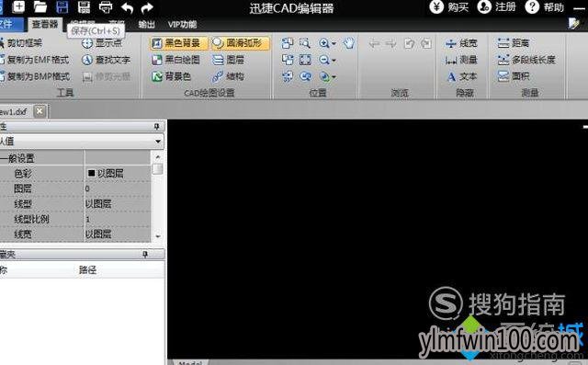Click the zoom in magnifier
This screenshot has height=365, width=588.
[324, 43]
